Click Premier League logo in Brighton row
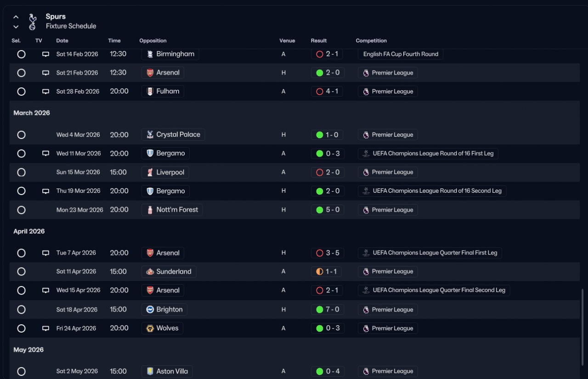Image resolution: width=588 pixels, height=379 pixels. tap(366, 310)
